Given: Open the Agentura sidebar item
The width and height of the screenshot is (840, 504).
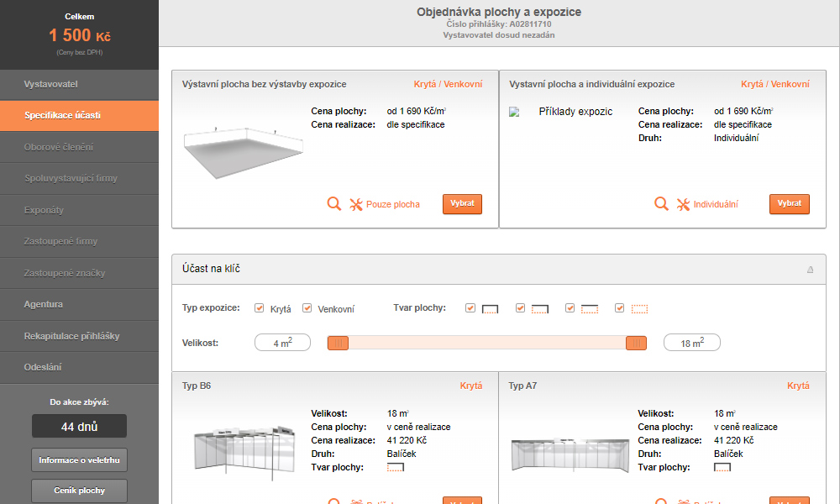Looking at the screenshot, I should (79, 304).
